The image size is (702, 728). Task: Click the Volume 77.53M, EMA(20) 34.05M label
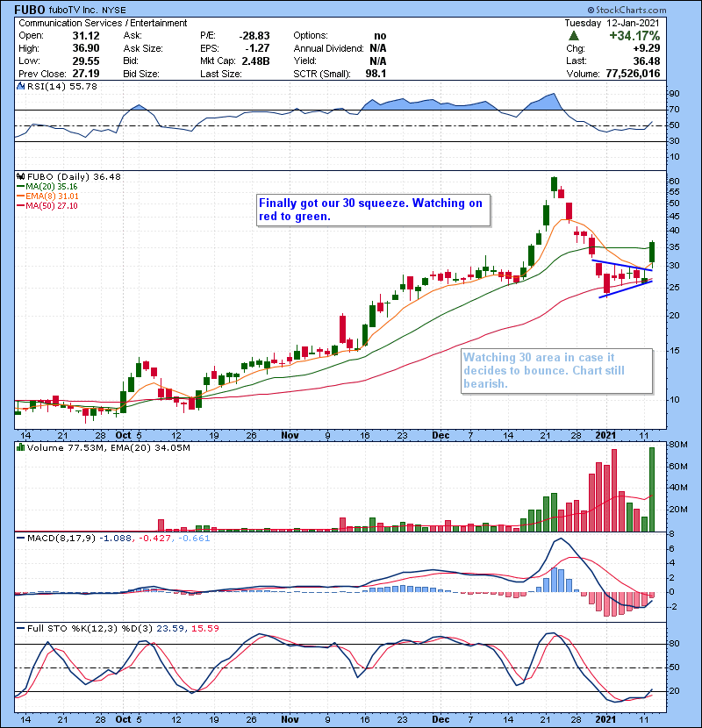[108, 447]
